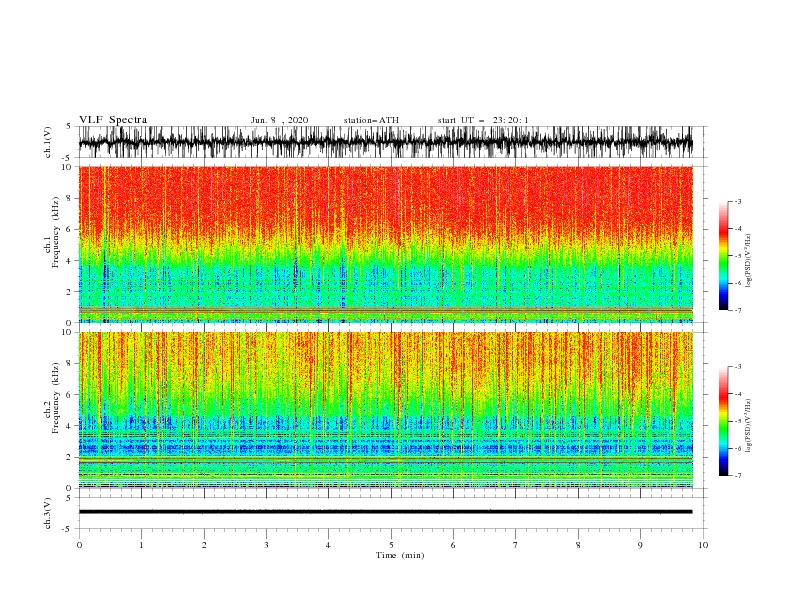This screenshot has width=792, height=612.
Task: Click the ch.1 spectrogram's color scale bar
Action: pos(723,256)
